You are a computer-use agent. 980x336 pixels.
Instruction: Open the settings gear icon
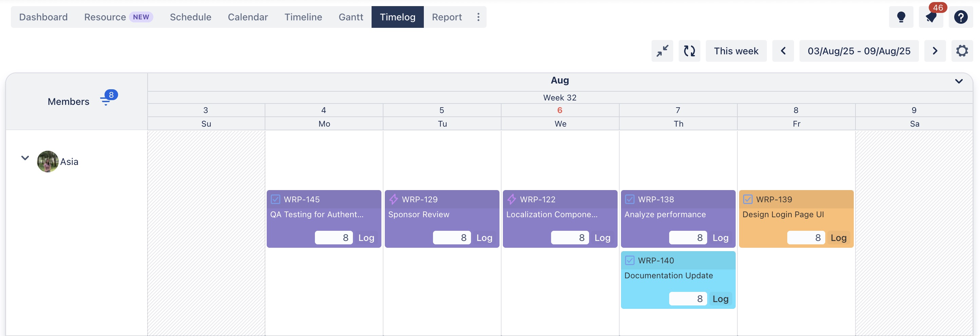point(961,51)
